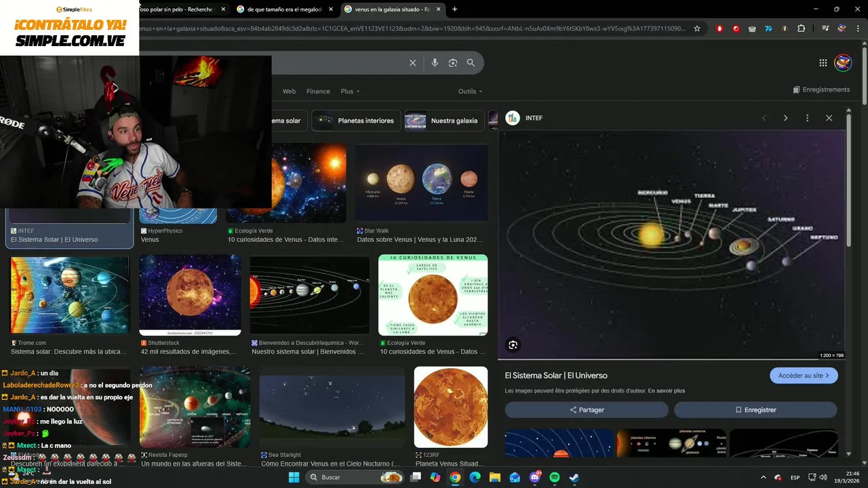The width and height of the screenshot is (868, 488).
Task: Click the Partager share button
Action: [x=587, y=410]
